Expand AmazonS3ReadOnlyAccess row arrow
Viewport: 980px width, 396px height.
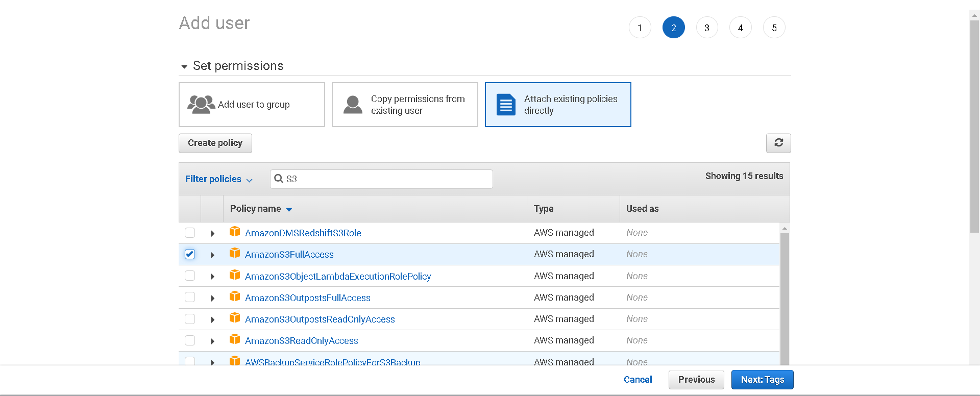click(x=212, y=341)
